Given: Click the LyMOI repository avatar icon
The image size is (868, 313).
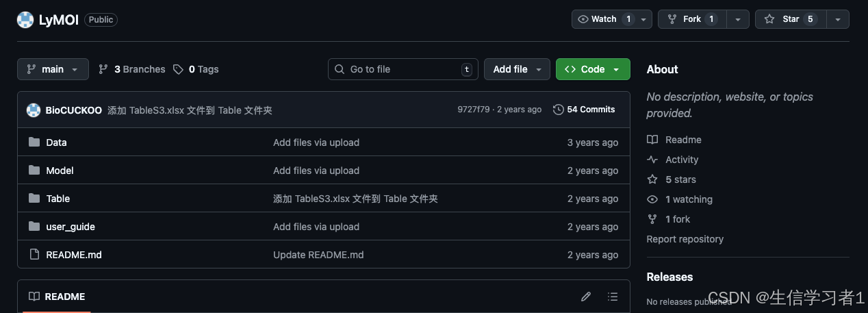Looking at the screenshot, I should pyautogui.click(x=25, y=20).
